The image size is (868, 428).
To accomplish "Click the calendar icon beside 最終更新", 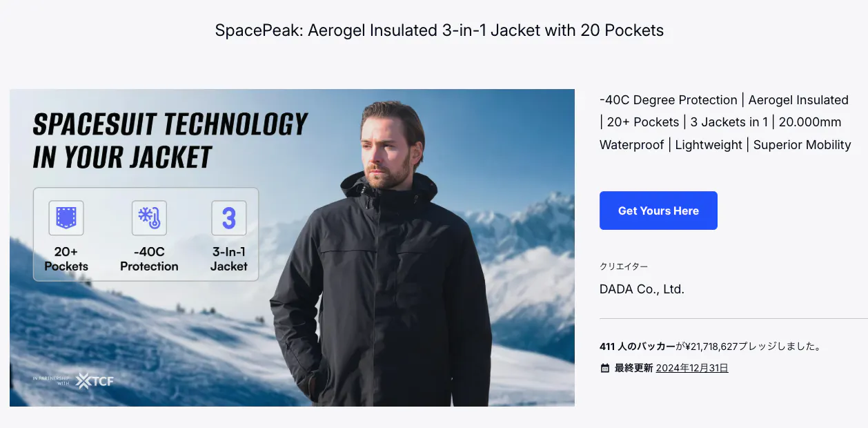I will point(605,369).
